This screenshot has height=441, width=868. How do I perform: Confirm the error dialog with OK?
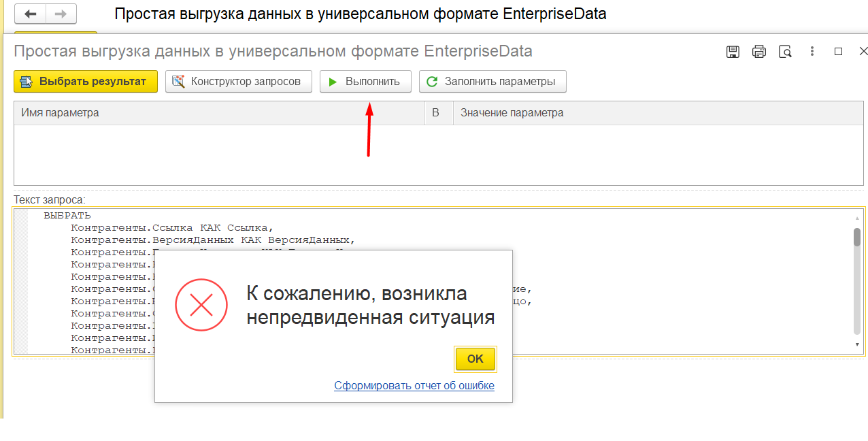point(475,359)
